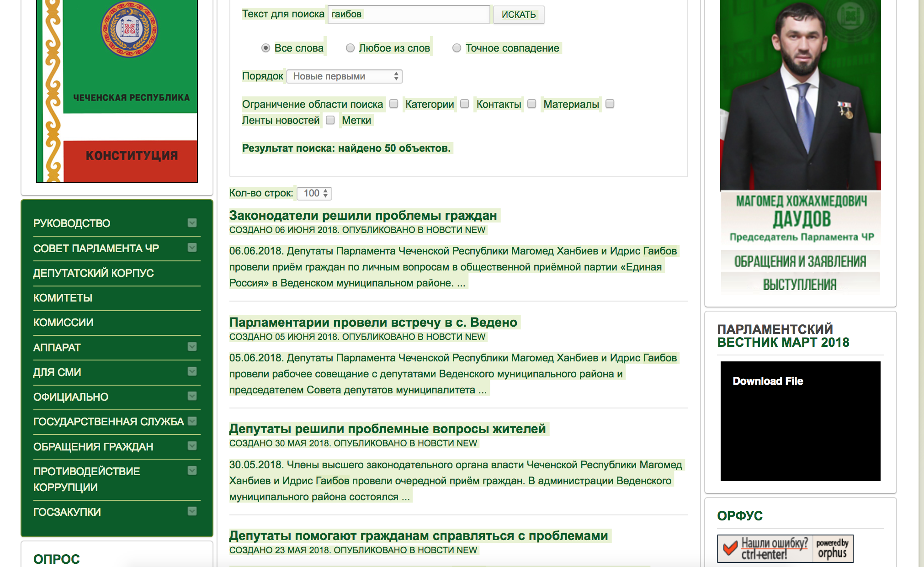Click the arrow icon next to АППАРАТ
Screen dimensions: 924x567
(x=192, y=347)
